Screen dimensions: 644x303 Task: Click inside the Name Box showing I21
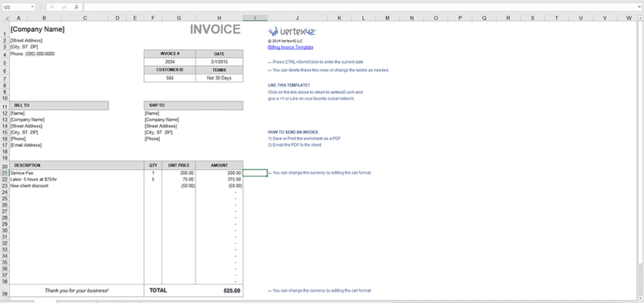16,7
